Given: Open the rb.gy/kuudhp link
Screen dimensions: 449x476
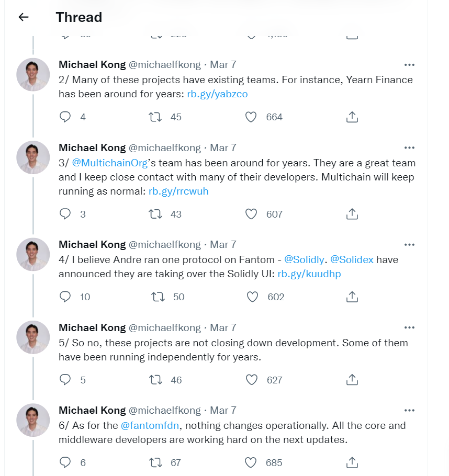Looking at the screenshot, I should [309, 274].
